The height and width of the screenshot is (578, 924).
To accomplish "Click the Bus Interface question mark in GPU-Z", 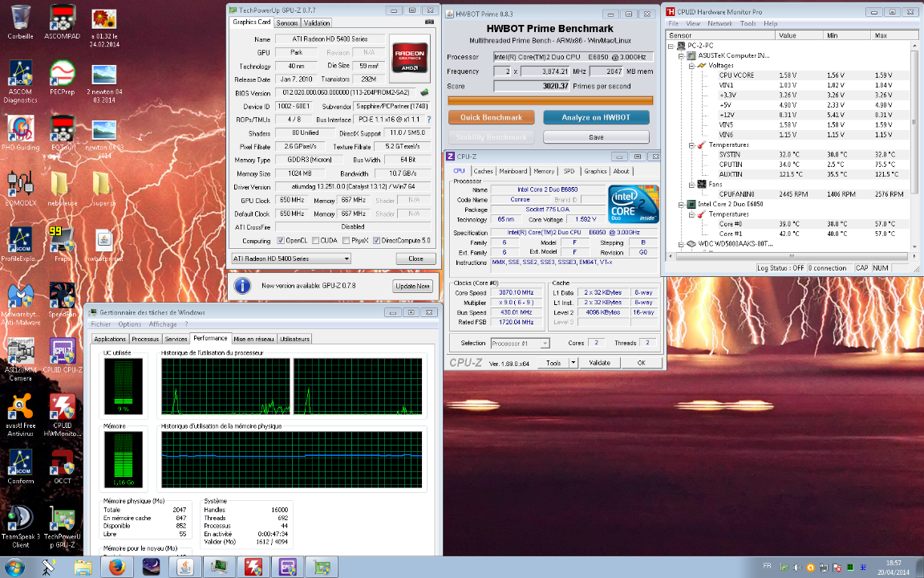I will pyautogui.click(x=428, y=119).
